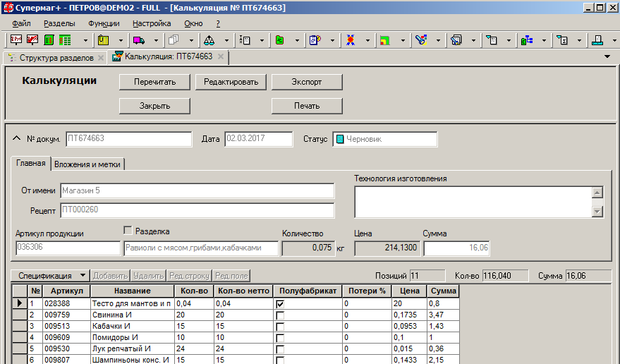This screenshot has height=364, width=620.
Task: Open the Файл menu
Action: 21,23
